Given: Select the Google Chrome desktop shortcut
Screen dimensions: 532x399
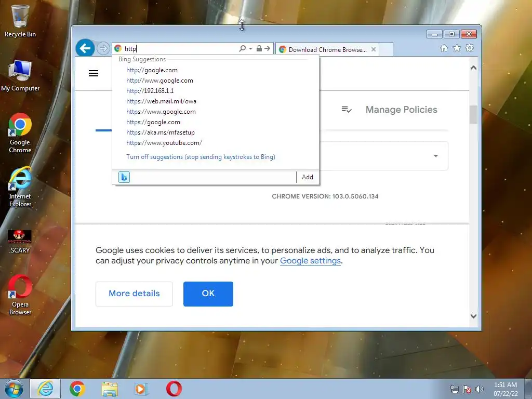Looking at the screenshot, I should tap(20, 134).
